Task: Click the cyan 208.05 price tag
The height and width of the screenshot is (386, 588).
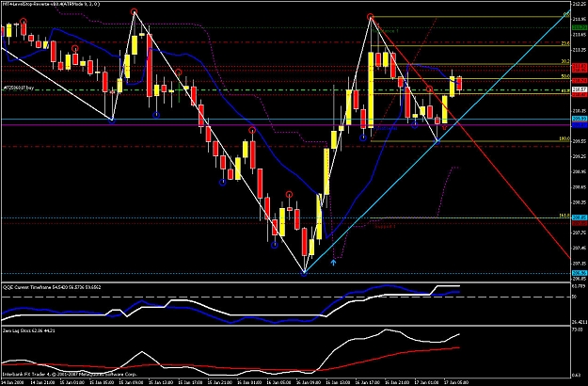Action: click(x=580, y=217)
